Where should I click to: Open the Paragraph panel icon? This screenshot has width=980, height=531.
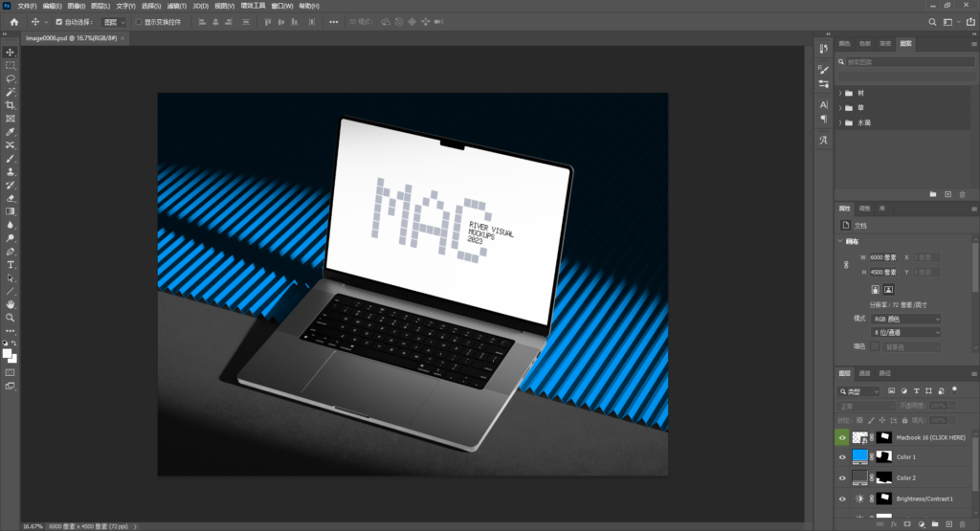(823, 119)
